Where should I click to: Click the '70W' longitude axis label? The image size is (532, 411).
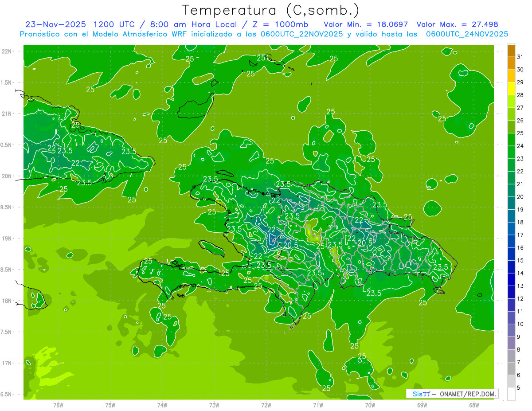(370, 405)
